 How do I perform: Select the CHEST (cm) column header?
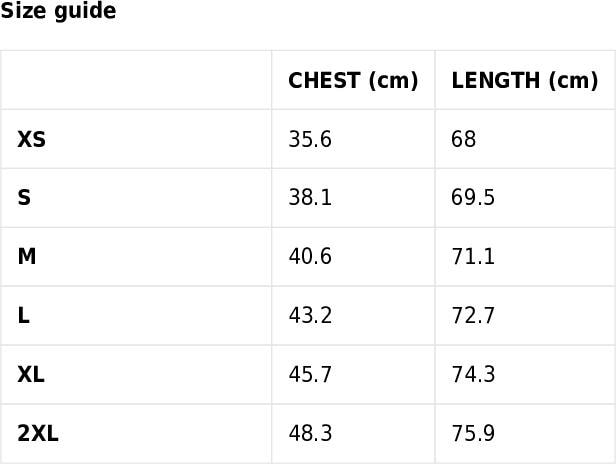tap(353, 80)
